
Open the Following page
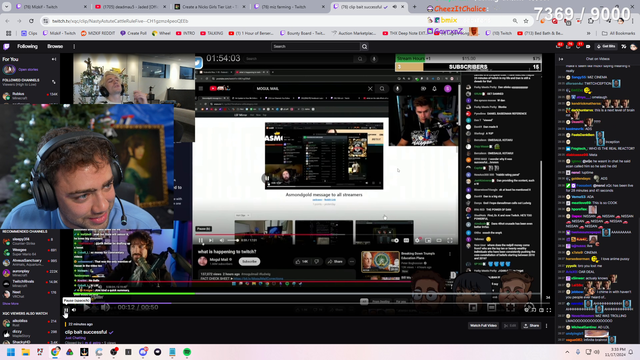pyautogui.click(x=27, y=47)
